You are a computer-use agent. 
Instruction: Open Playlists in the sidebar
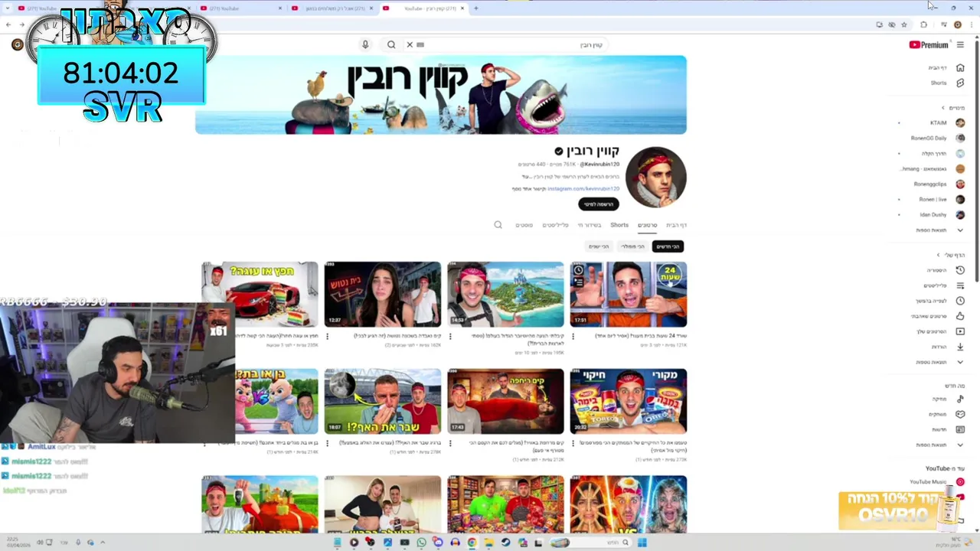944,285
